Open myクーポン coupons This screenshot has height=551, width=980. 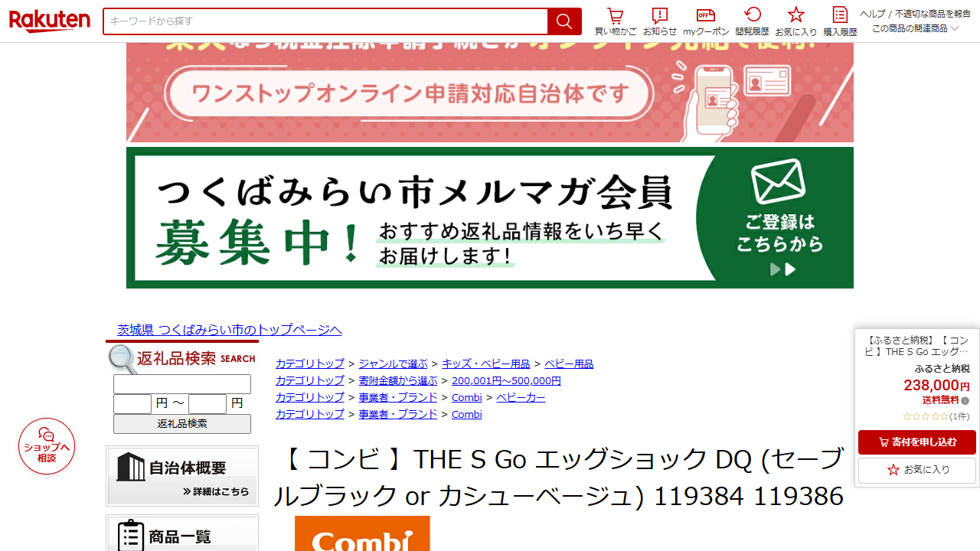point(706,21)
